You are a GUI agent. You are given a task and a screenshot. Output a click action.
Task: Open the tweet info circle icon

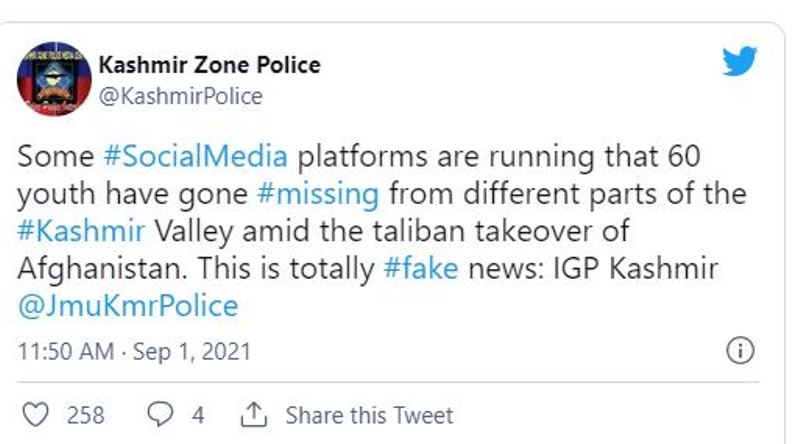click(x=739, y=351)
